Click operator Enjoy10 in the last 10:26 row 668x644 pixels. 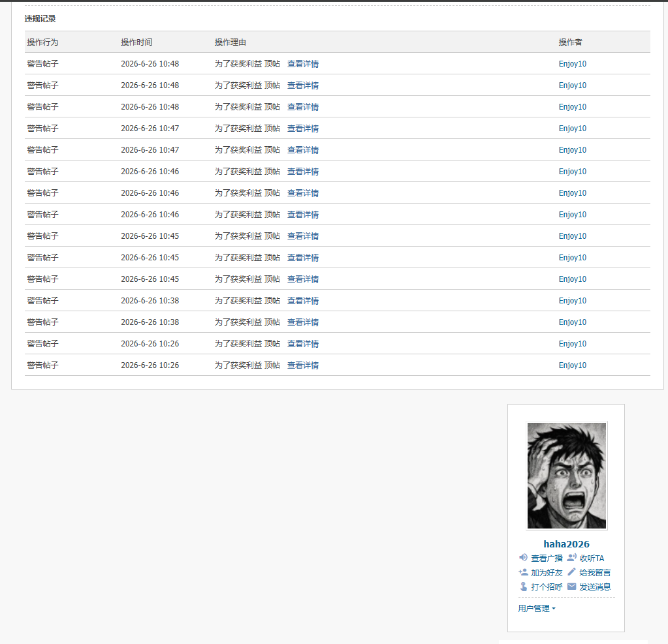point(573,365)
